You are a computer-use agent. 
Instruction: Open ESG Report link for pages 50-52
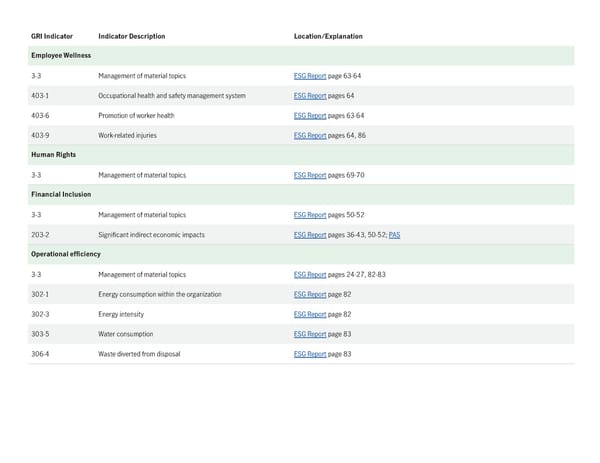click(310, 215)
